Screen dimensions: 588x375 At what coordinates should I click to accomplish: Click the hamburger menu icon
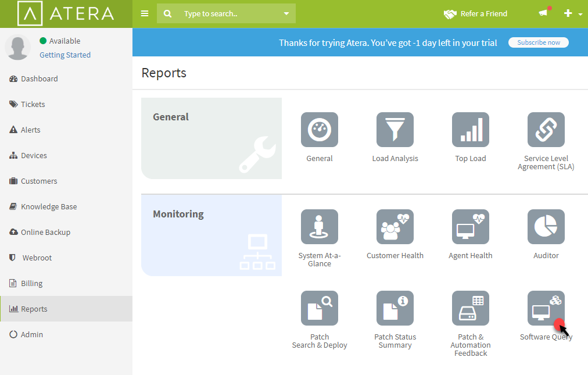[x=144, y=13]
